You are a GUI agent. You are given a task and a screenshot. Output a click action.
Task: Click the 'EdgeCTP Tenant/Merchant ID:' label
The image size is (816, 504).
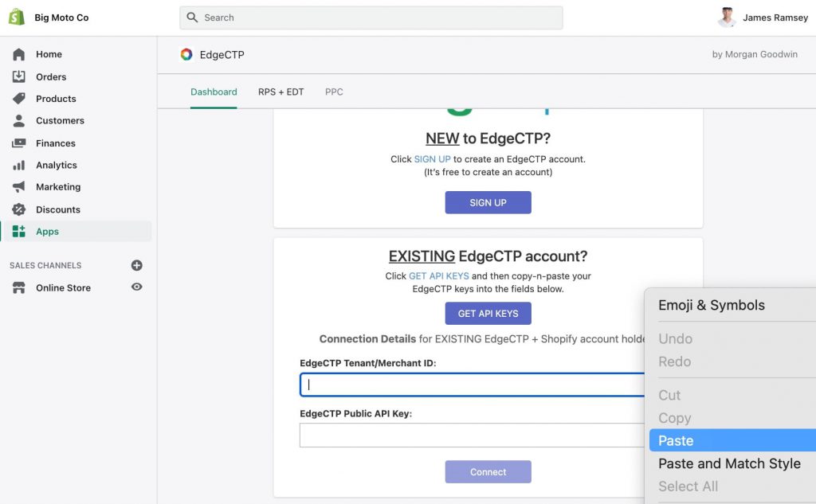(368, 363)
